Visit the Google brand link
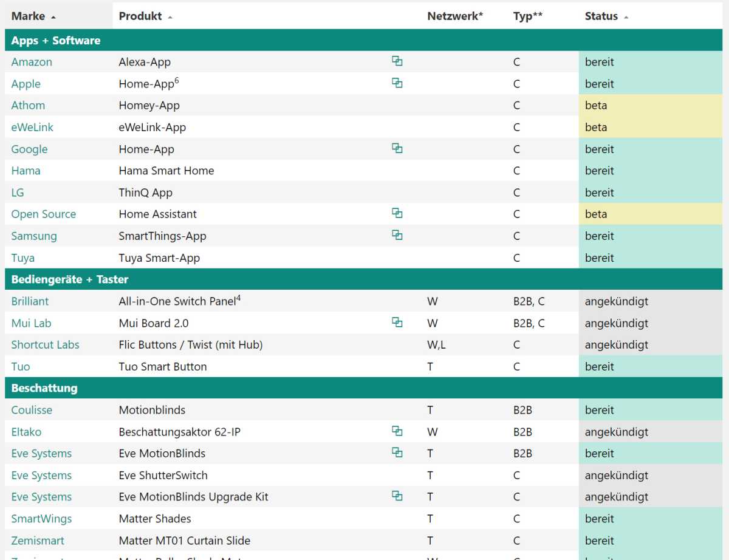This screenshot has height=560, width=729. click(29, 149)
